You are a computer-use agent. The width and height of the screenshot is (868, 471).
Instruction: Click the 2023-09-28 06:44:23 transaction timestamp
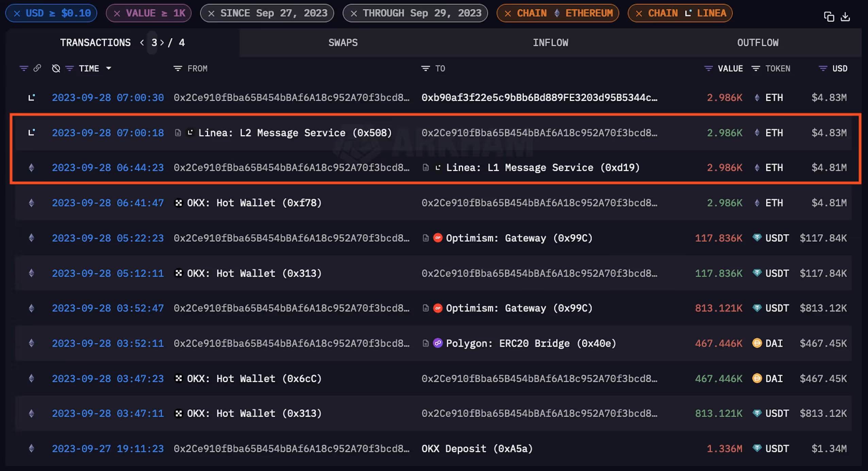(x=107, y=168)
